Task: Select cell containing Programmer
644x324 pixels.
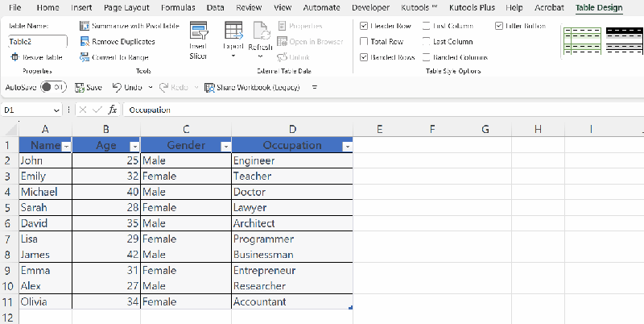Action: pyautogui.click(x=292, y=239)
